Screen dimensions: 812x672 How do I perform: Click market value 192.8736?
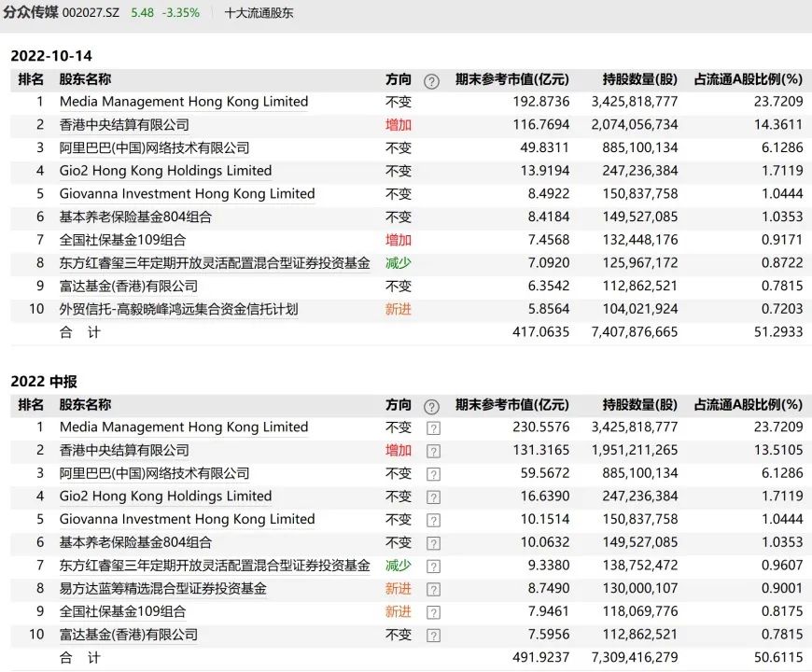[541, 102]
